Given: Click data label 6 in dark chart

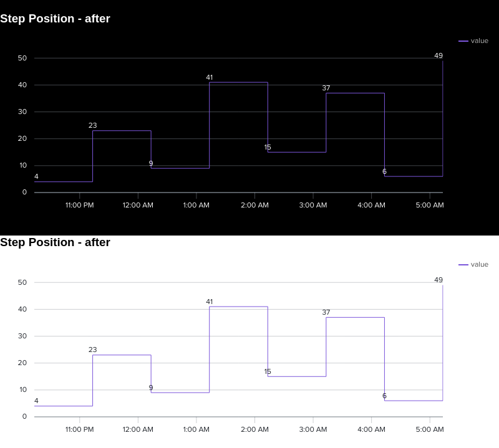Looking at the screenshot, I should coord(384,172).
